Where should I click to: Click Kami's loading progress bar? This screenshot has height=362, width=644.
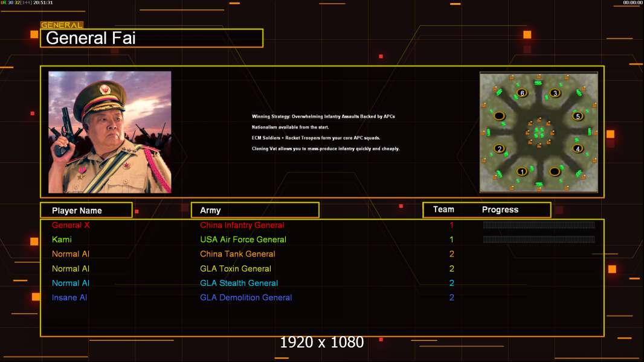539,240
